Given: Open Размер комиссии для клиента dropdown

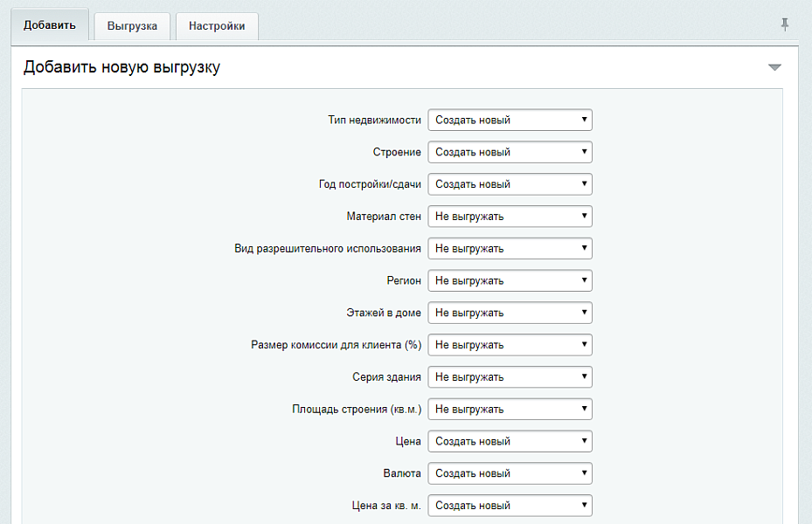Looking at the screenshot, I should pyautogui.click(x=510, y=345).
